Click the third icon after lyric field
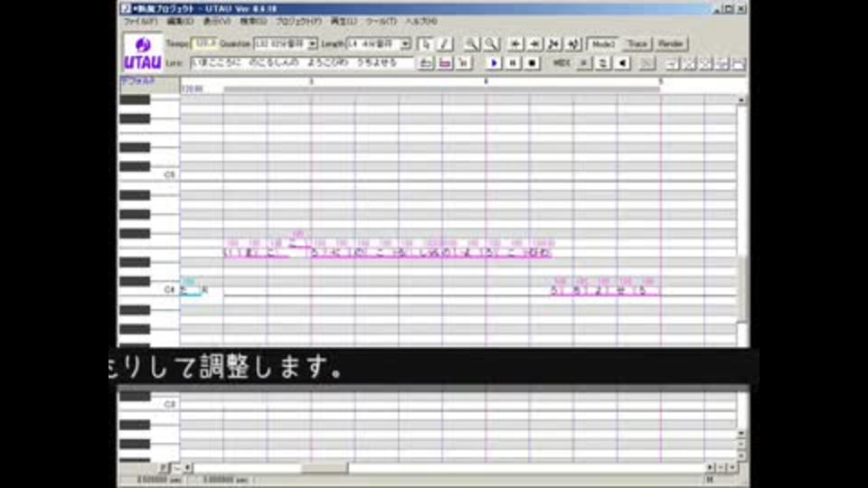868x488 pixels. pyautogui.click(x=464, y=63)
